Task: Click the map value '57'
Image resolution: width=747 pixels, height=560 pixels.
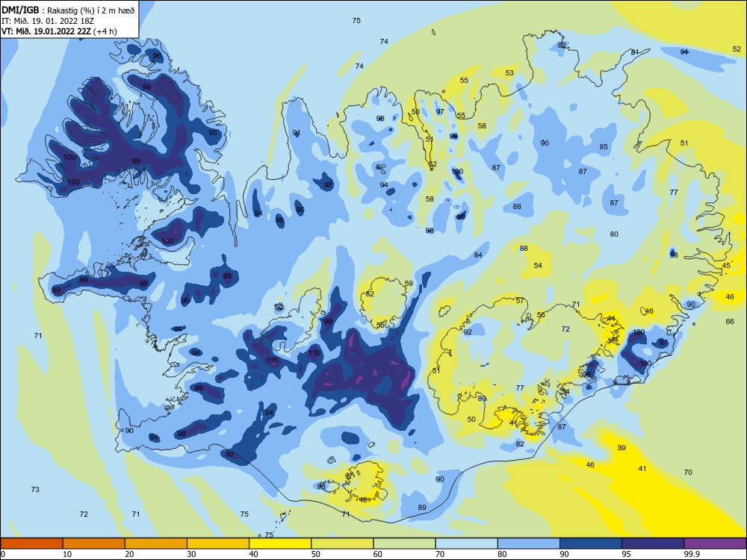Action: 520,300
